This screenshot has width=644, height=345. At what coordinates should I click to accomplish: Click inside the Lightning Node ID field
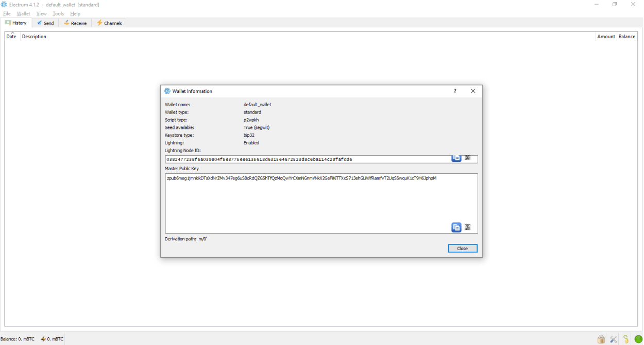[304, 159]
